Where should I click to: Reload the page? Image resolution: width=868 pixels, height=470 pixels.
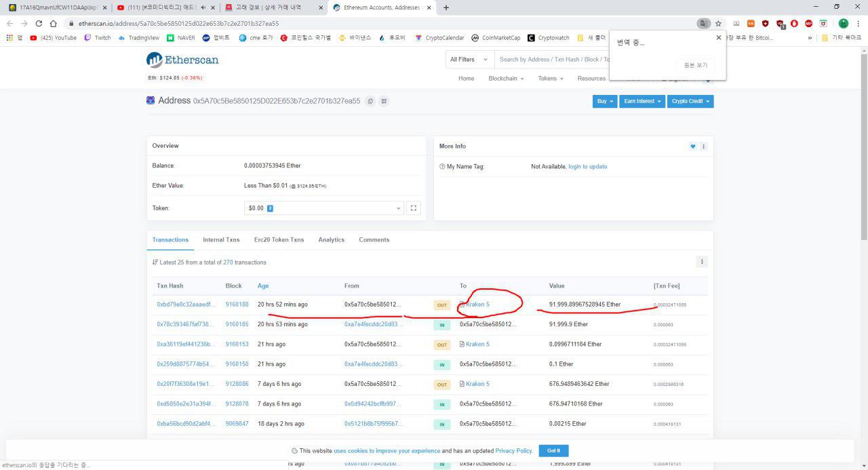(39, 23)
